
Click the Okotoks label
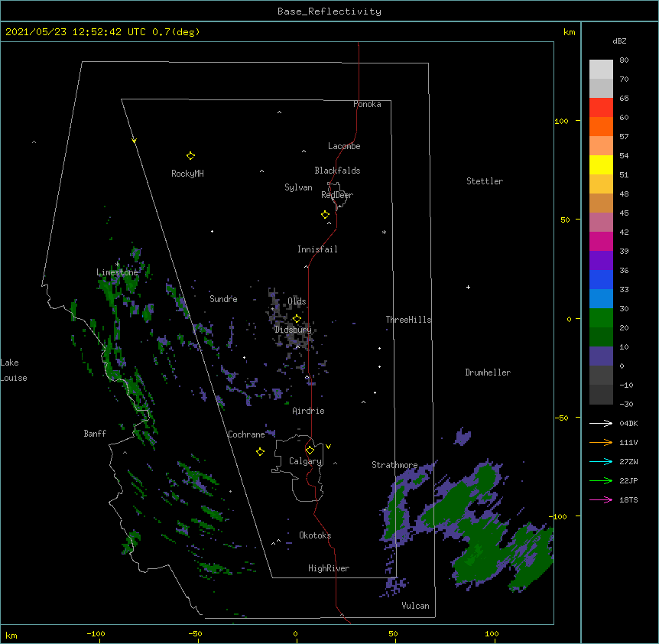pyautogui.click(x=315, y=535)
